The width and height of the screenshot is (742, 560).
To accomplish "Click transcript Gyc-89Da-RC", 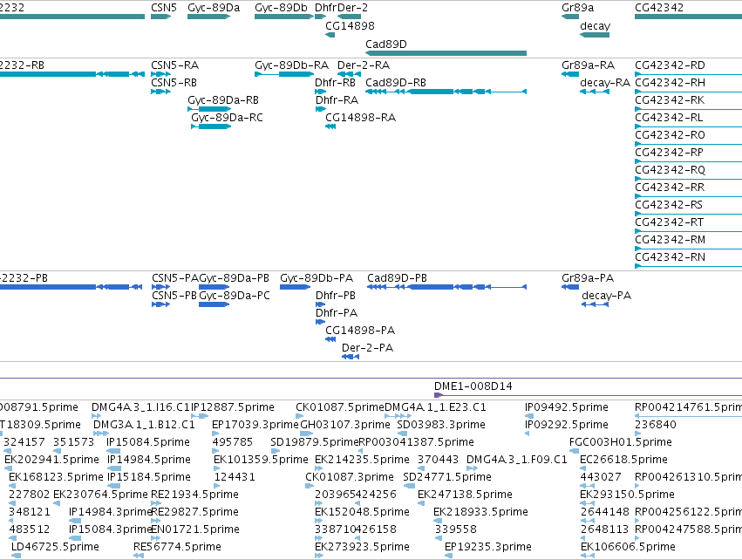I will pos(227,118).
